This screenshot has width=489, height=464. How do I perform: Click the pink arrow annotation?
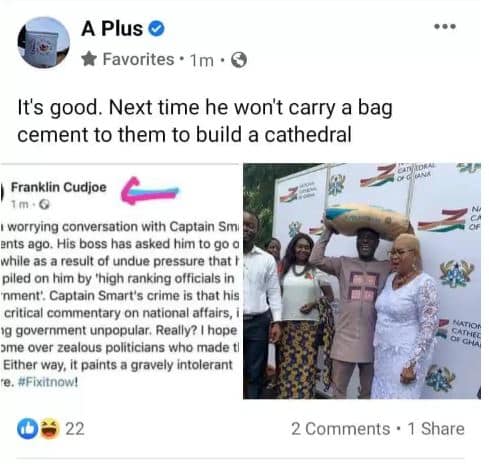pos(150,191)
